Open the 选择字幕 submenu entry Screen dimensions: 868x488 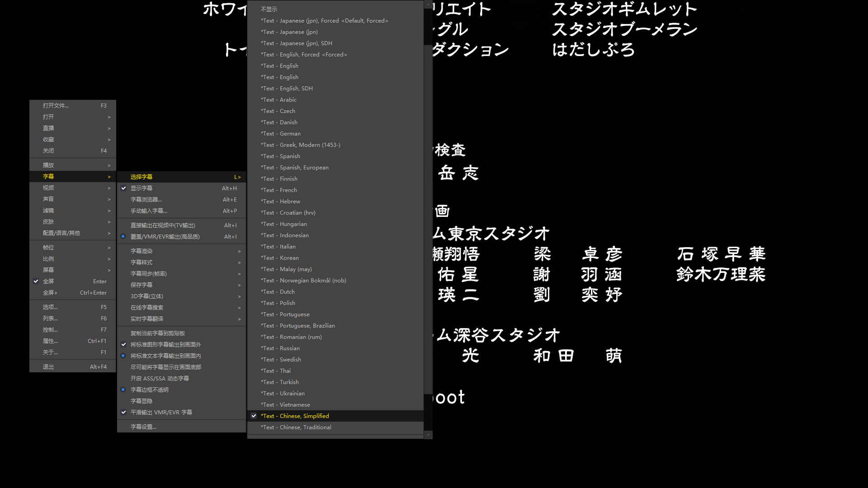[x=181, y=177]
